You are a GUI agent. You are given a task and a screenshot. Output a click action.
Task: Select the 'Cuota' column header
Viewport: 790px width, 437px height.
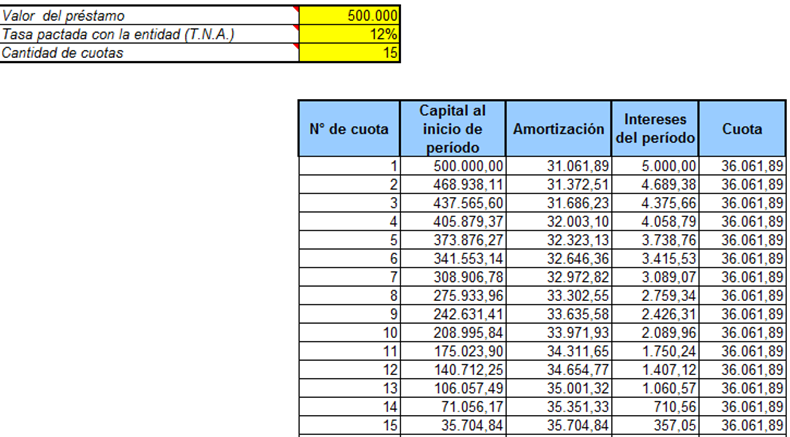(x=743, y=129)
